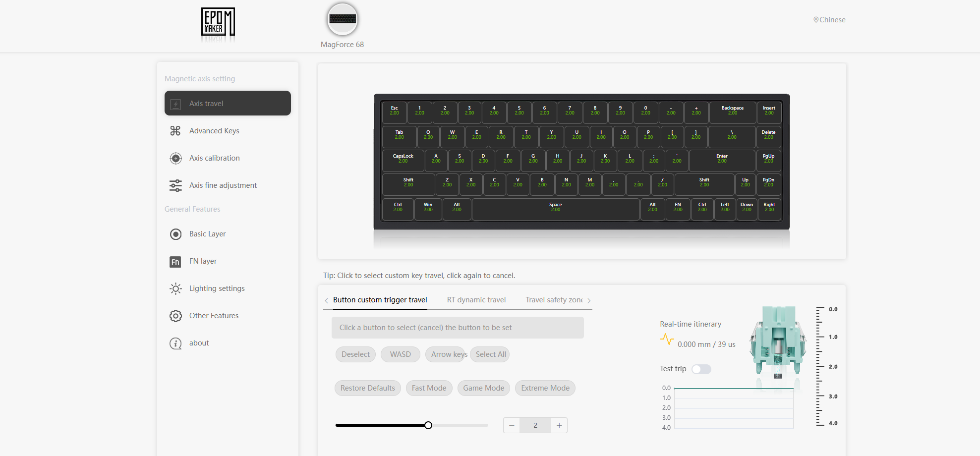
Task: Increase travel value with plus stepper
Action: coord(559,425)
